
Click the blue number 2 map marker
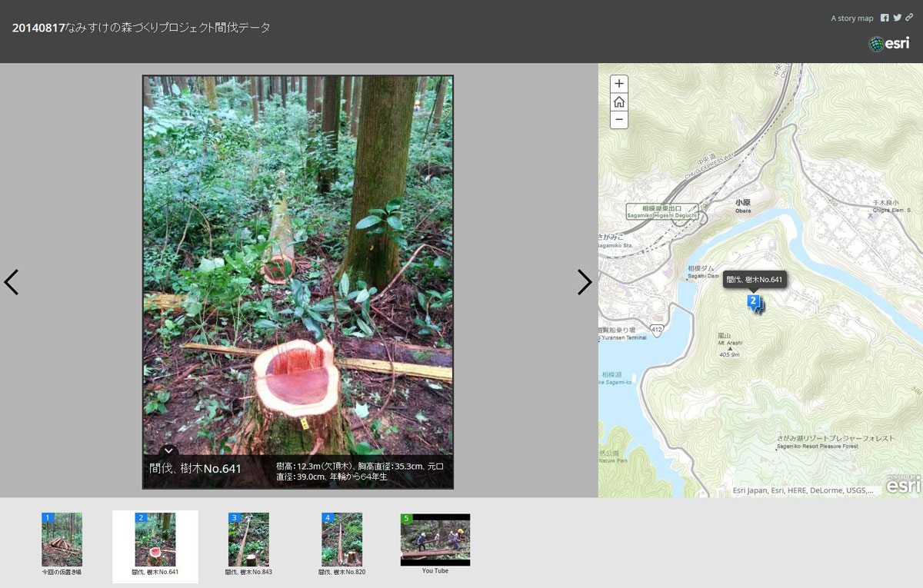coord(754,301)
